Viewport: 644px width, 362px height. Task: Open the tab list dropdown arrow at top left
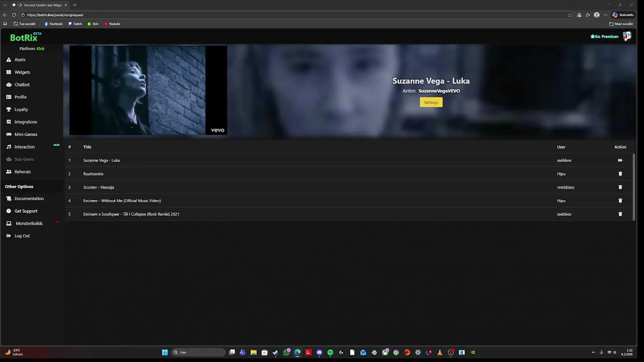click(x=5, y=5)
